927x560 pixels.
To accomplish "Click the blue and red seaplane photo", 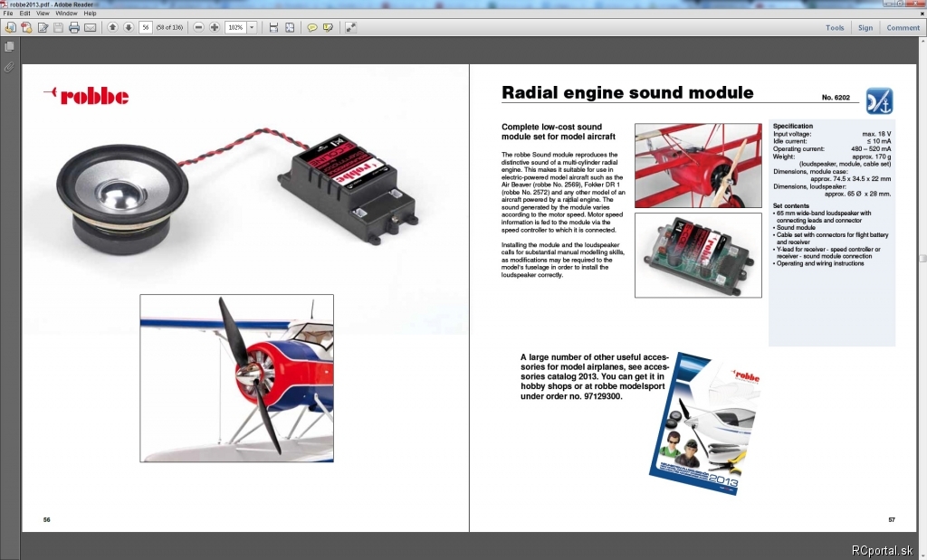I will point(236,378).
